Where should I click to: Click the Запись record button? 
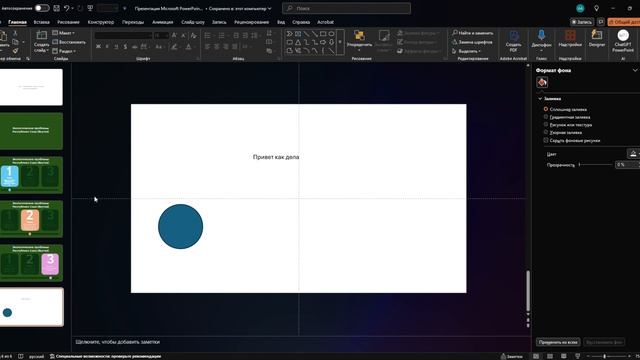581,22
